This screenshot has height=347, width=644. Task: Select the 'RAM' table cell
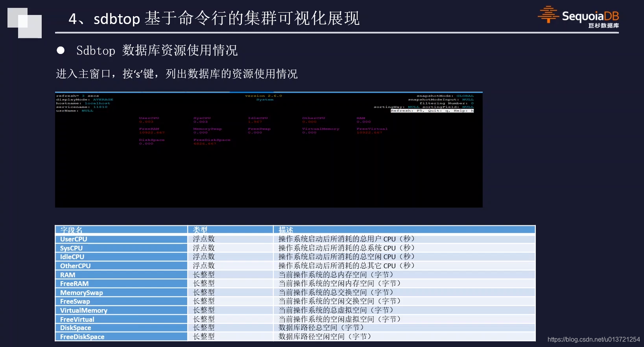click(121, 275)
